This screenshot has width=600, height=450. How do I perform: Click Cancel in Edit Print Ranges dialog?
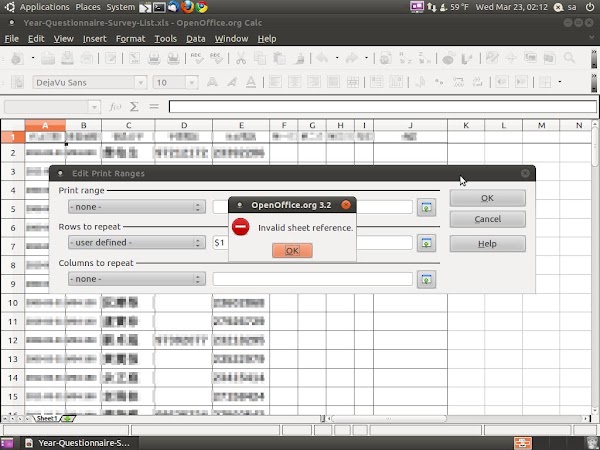[x=488, y=219]
